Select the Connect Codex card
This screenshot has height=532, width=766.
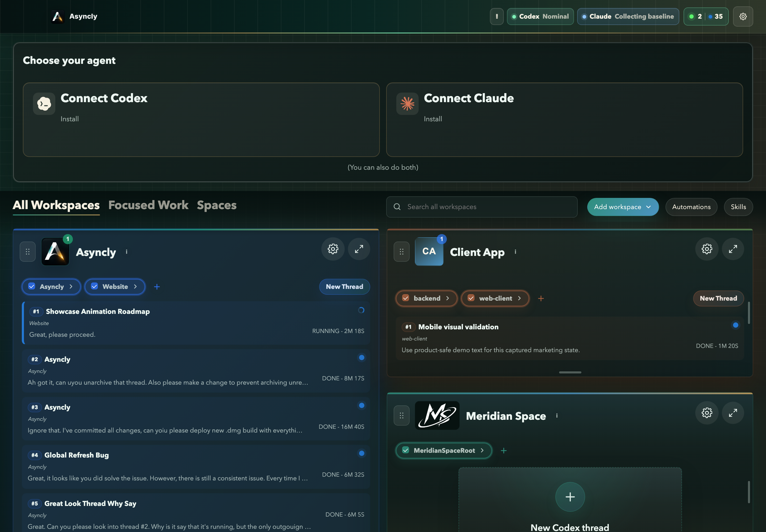pos(201,120)
